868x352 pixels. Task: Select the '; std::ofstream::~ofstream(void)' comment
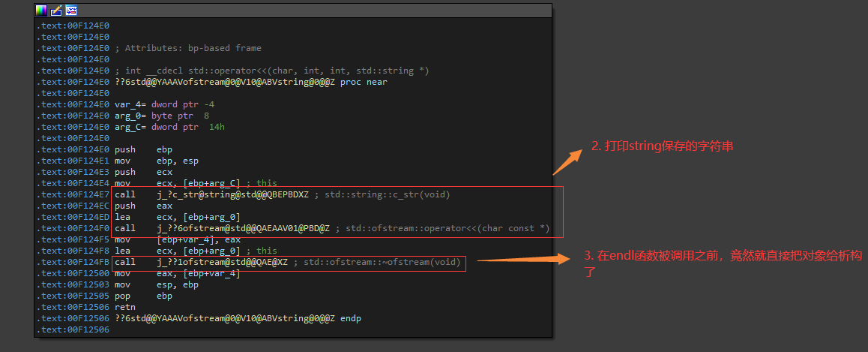pyautogui.click(x=377, y=262)
